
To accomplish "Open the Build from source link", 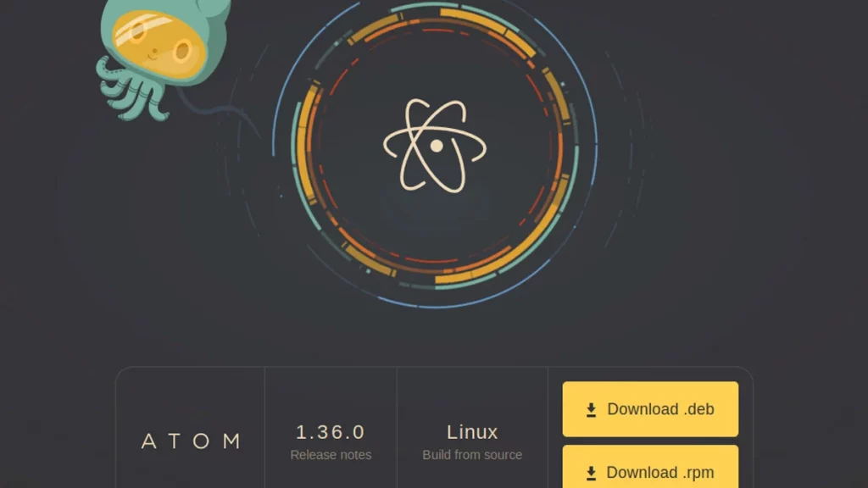I will (x=472, y=455).
